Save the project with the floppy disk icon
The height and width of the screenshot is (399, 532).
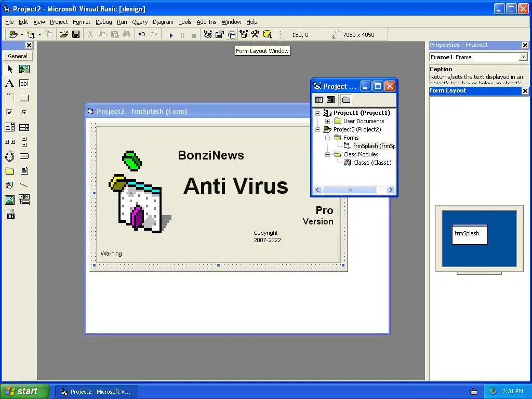(x=76, y=34)
